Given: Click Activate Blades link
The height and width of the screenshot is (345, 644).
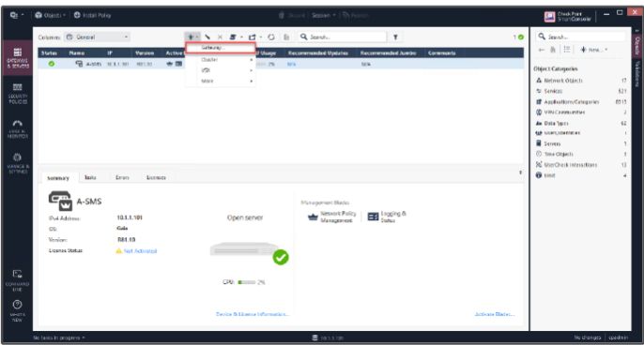Looking at the screenshot, I should 494,314.
